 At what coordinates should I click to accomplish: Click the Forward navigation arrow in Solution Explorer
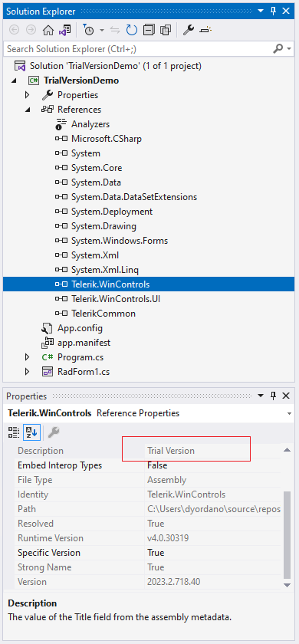pos(31,30)
